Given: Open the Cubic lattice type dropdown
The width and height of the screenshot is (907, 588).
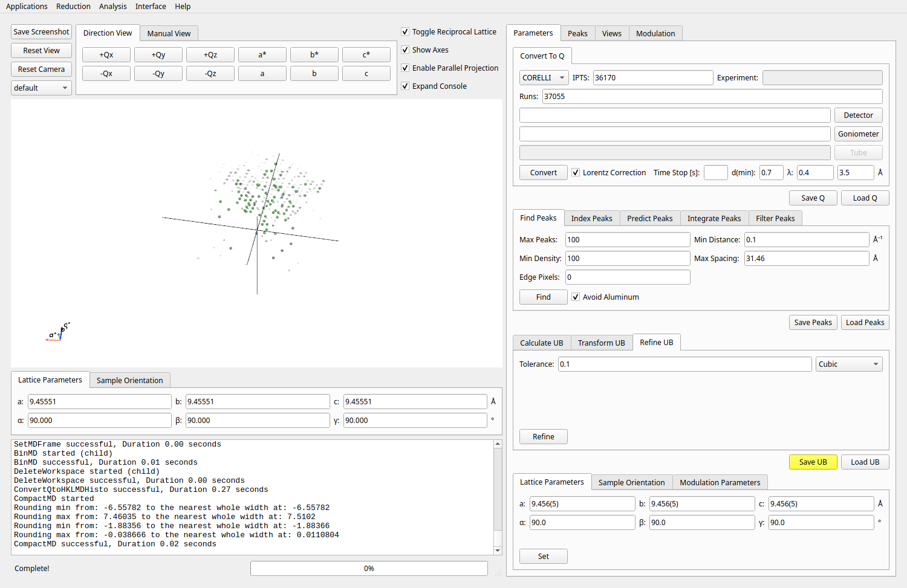Looking at the screenshot, I should click(x=849, y=364).
